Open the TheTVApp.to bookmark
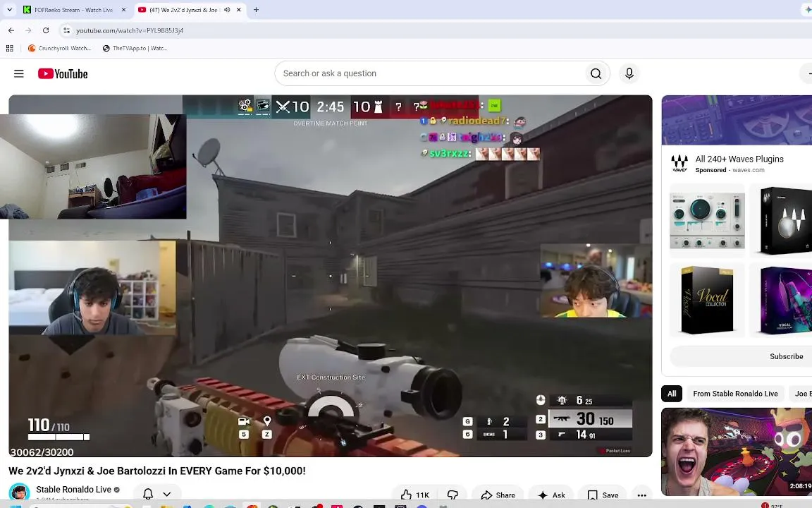812x508 pixels. (135, 48)
